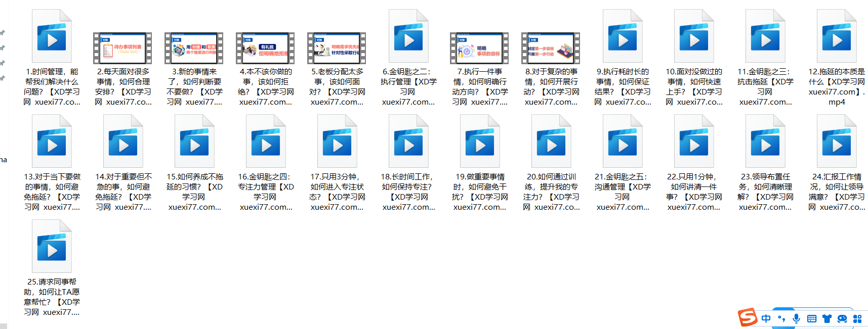Select video file 1.时间管理

point(52,36)
